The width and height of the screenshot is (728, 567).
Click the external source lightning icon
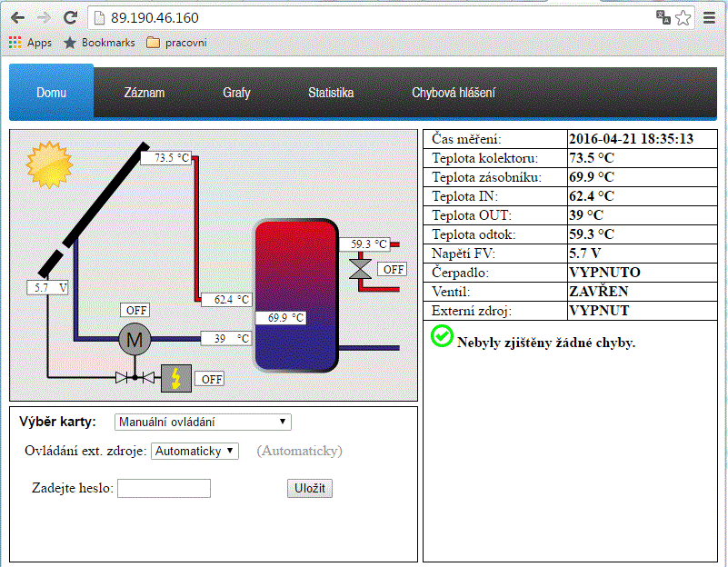[176, 378]
